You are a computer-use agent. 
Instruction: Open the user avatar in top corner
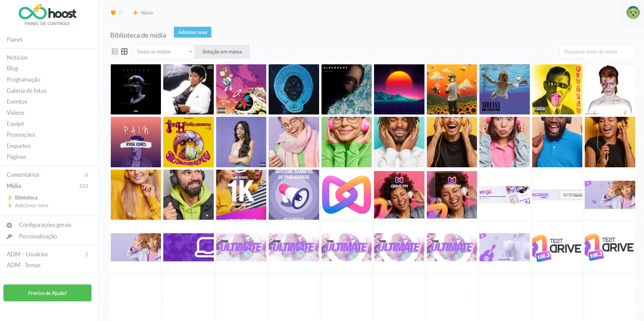(x=633, y=13)
